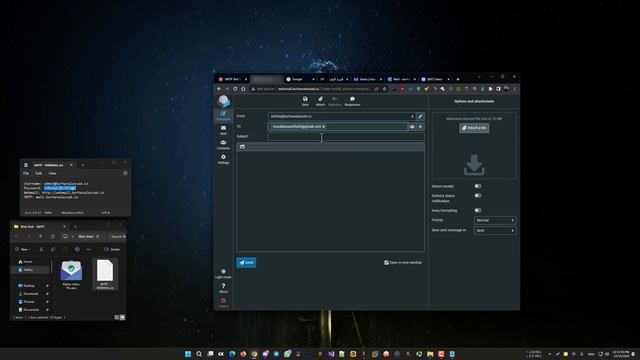This screenshot has height=360, width=640.
Task: Toggle Keep formatting switch
Action: click(x=478, y=210)
